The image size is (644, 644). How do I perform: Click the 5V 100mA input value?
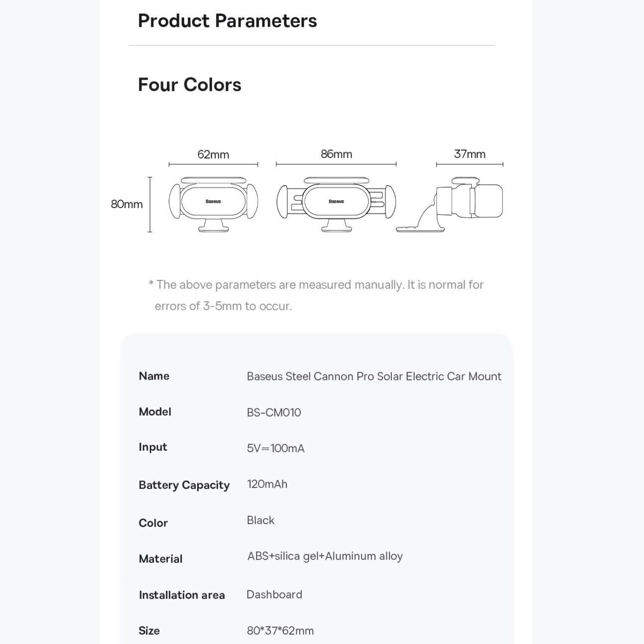coord(276,448)
